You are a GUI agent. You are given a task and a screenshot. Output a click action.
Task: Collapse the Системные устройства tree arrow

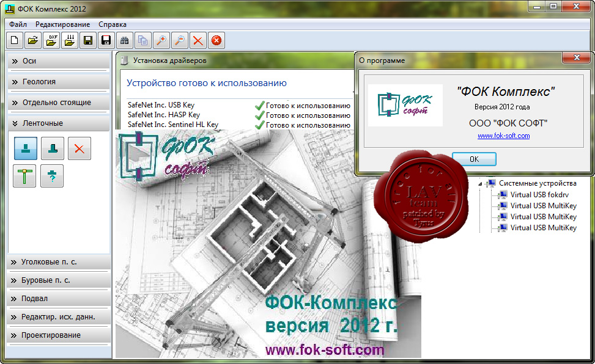480,184
